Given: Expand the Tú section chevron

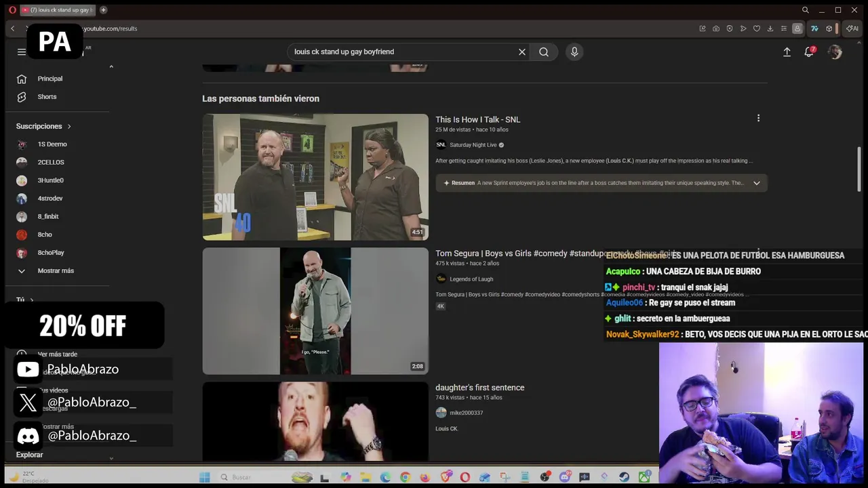Looking at the screenshot, I should (31, 300).
